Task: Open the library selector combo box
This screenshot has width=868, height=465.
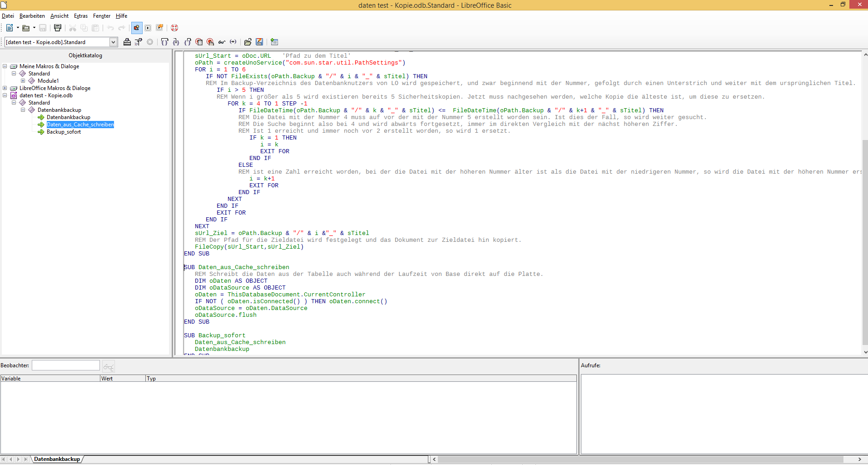Action: point(61,42)
